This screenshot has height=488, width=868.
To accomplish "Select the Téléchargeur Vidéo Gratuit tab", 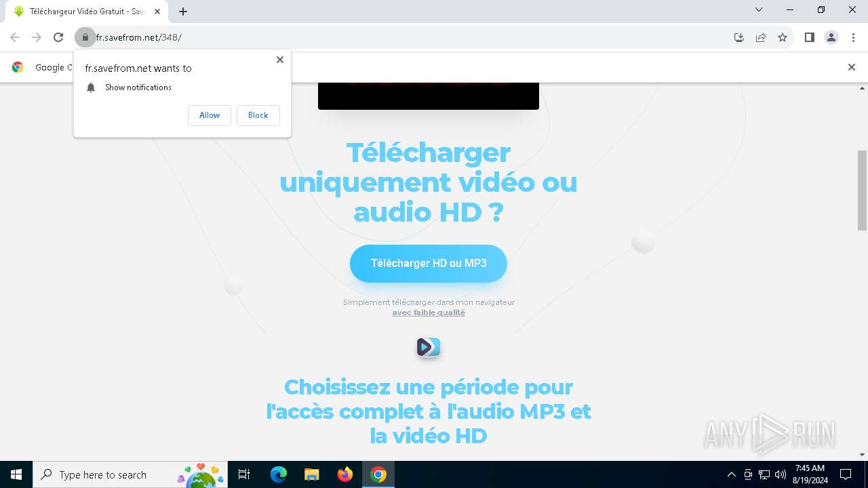I will 86,12.
